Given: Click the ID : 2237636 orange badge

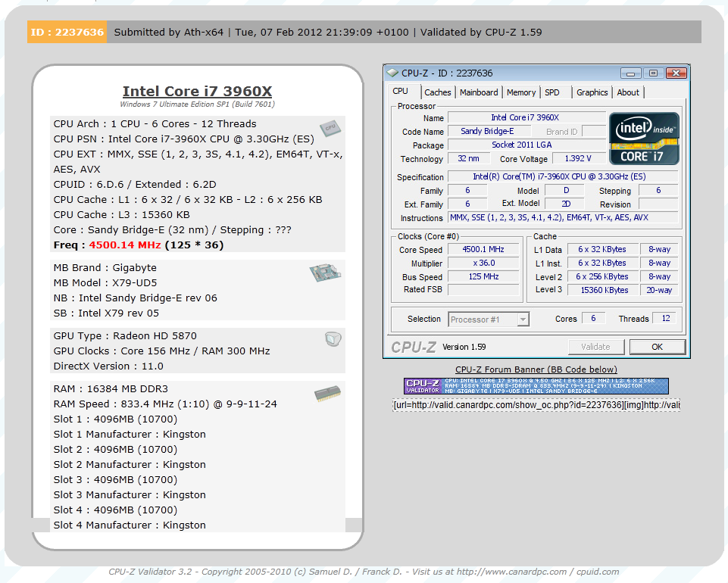Looking at the screenshot, I should click(67, 32).
